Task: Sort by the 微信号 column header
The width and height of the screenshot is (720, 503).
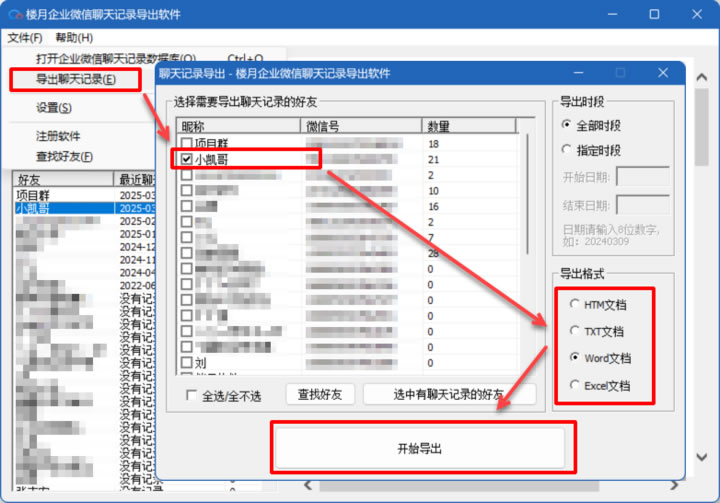Action: point(361,126)
